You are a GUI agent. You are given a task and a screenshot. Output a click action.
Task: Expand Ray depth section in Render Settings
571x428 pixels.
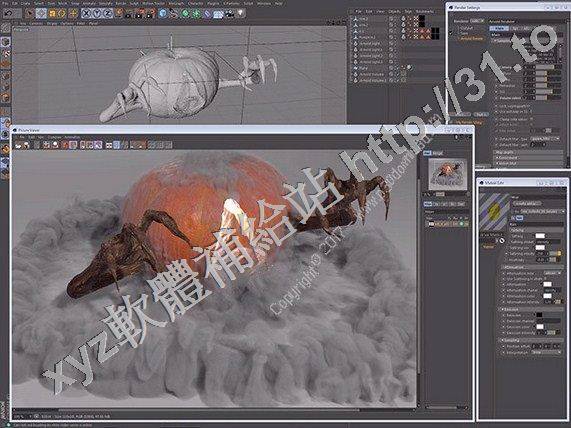pyautogui.click(x=528, y=152)
